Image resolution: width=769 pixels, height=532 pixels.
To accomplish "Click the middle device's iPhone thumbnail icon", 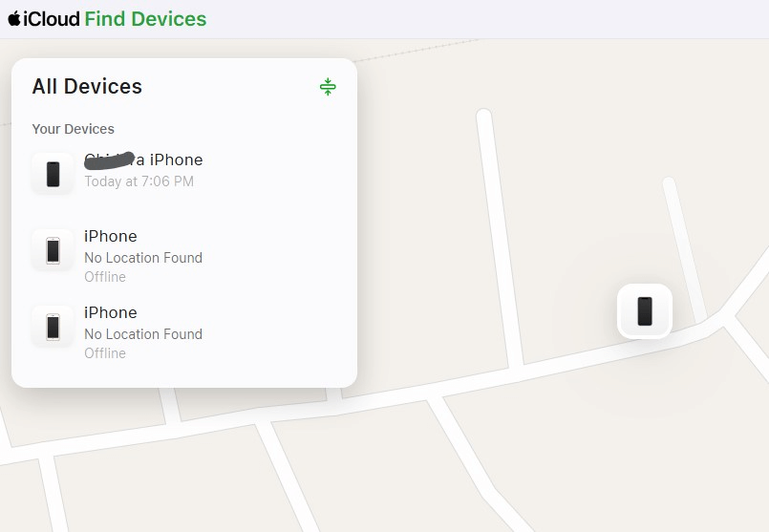I will pyautogui.click(x=53, y=249).
